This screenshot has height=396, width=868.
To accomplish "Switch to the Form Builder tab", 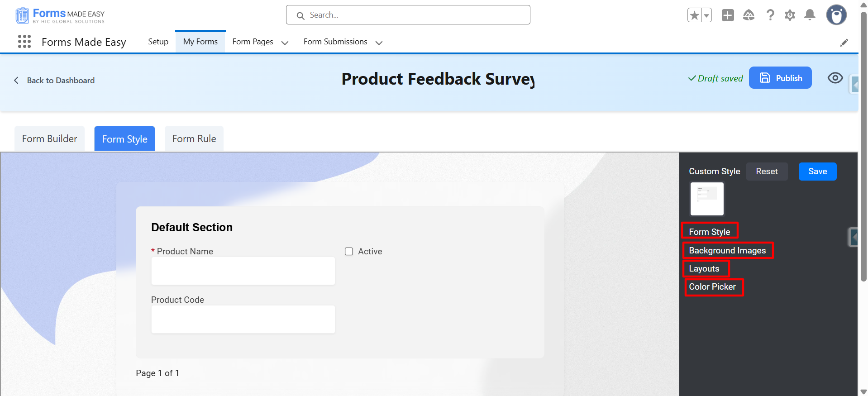I will click(50, 139).
